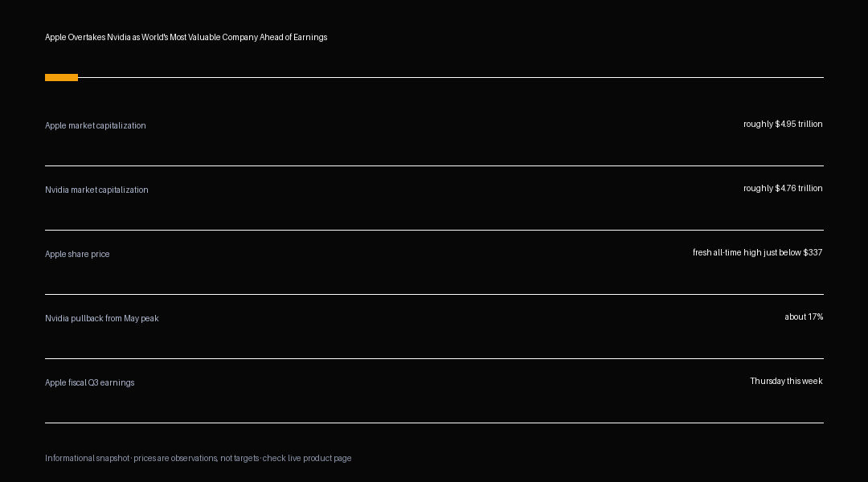This screenshot has height=482, width=868.
Task: Select the headline about Apple overtaking Nvidia
Action: coord(186,37)
